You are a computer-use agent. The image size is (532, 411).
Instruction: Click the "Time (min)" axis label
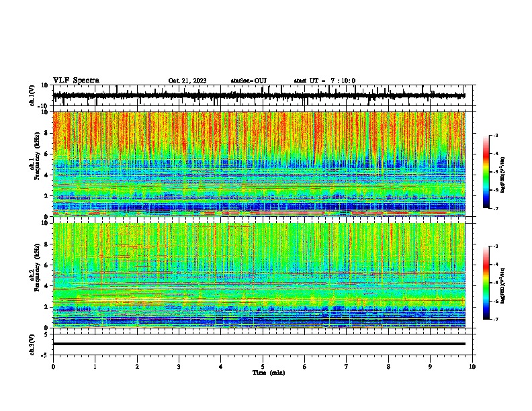click(x=269, y=373)
